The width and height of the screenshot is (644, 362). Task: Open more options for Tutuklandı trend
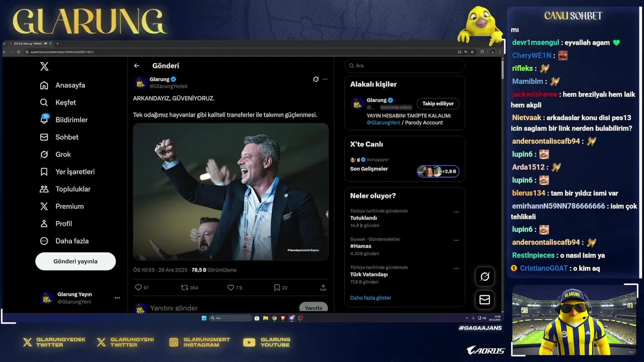pos(456,212)
